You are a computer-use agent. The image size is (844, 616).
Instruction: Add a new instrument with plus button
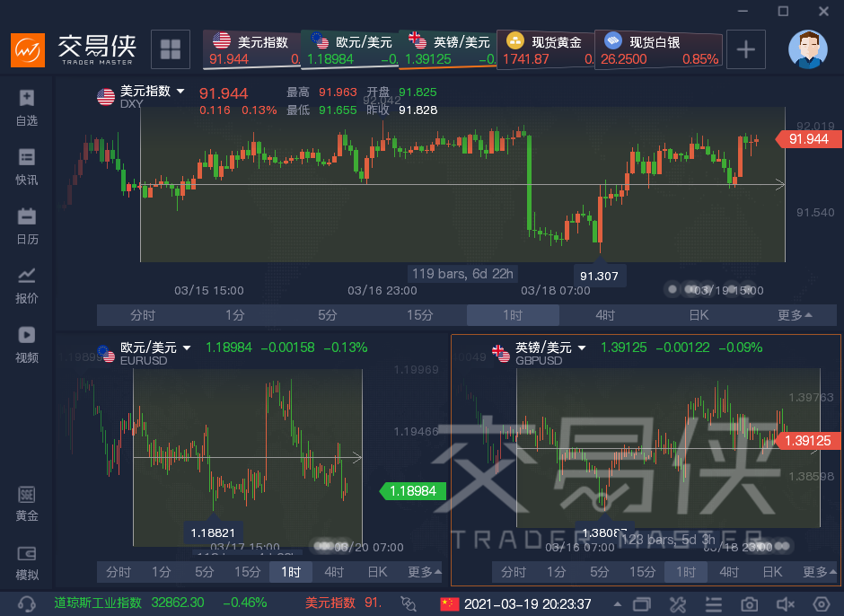[745, 49]
